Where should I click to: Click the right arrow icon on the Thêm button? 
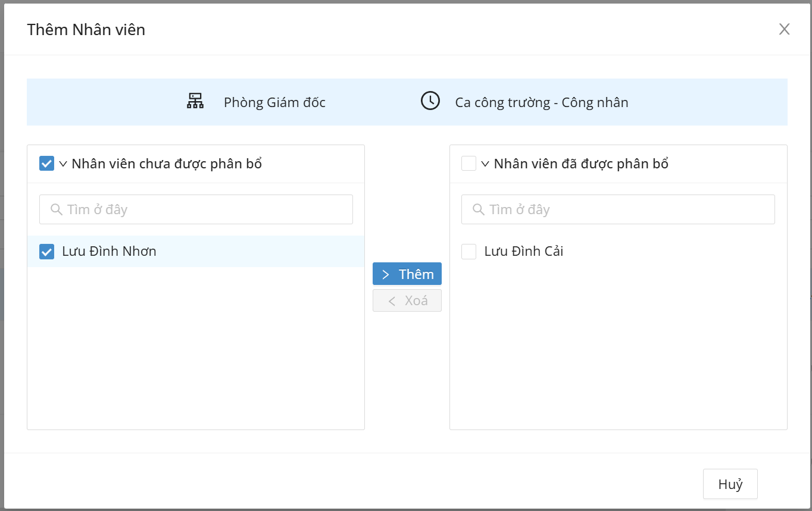click(386, 274)
